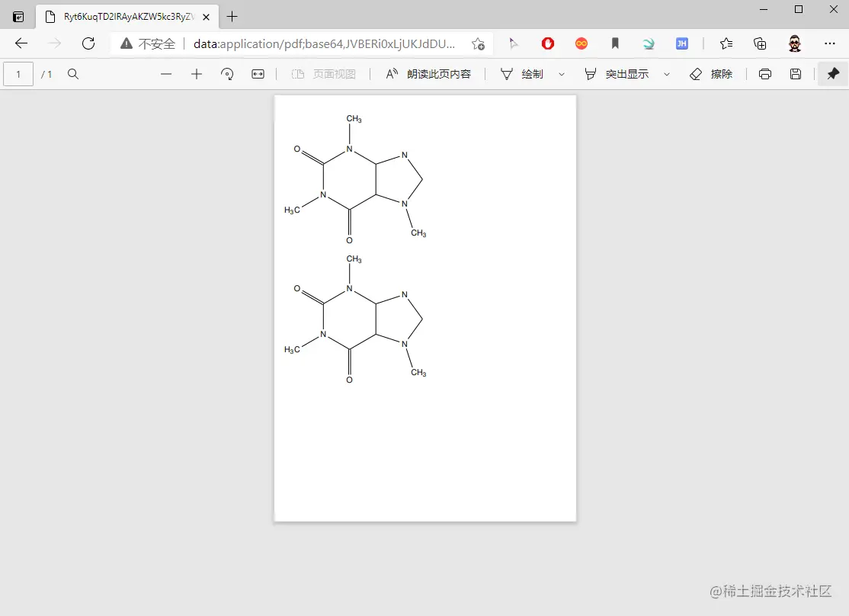
Task: Click fit-to-width icon in PDF toolbar
Action: 258,74
